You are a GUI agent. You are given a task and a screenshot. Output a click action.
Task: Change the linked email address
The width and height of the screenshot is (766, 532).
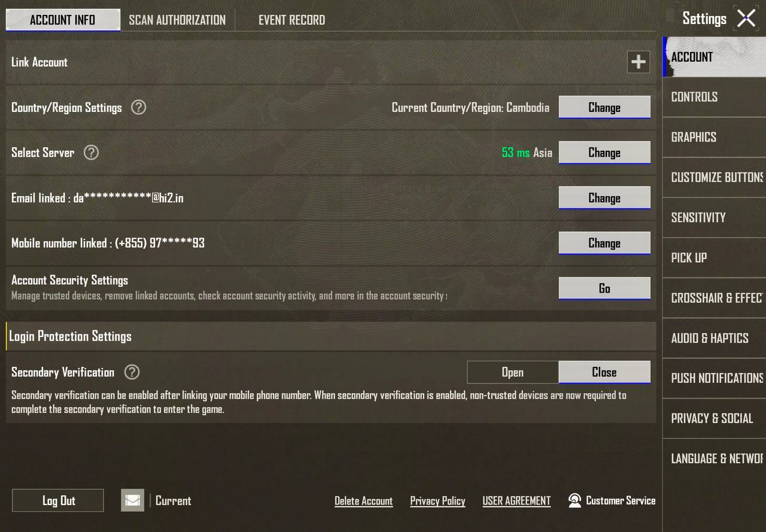tap(604, 198)
